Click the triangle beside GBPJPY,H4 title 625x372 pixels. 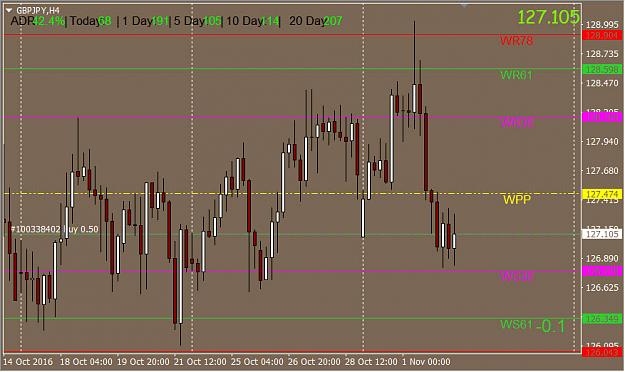pos(9,10)
